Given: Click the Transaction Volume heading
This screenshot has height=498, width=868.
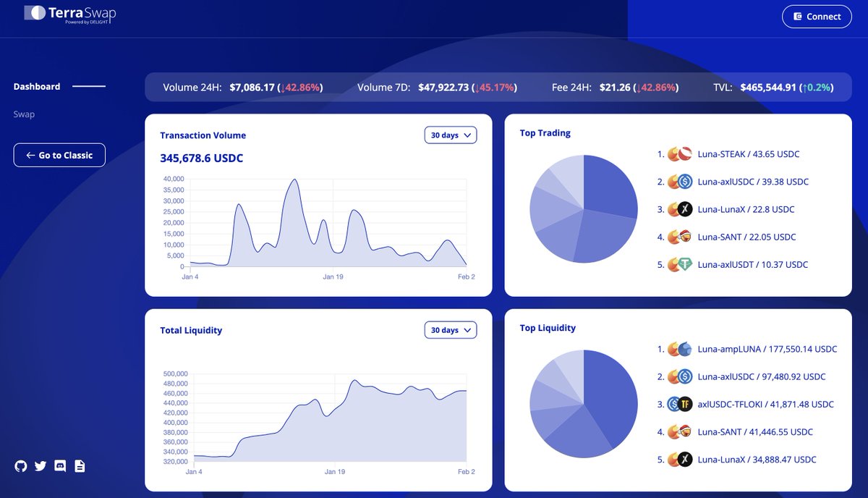Looking at the screenshot, I should tap(203, 135).
